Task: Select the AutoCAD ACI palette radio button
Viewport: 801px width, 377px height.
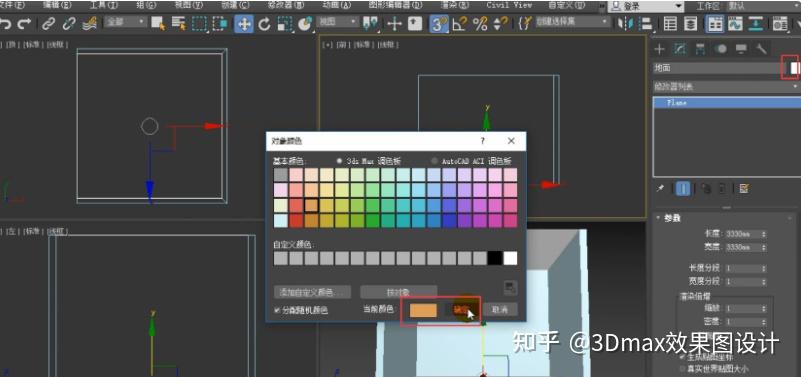Action: (434, 160)
